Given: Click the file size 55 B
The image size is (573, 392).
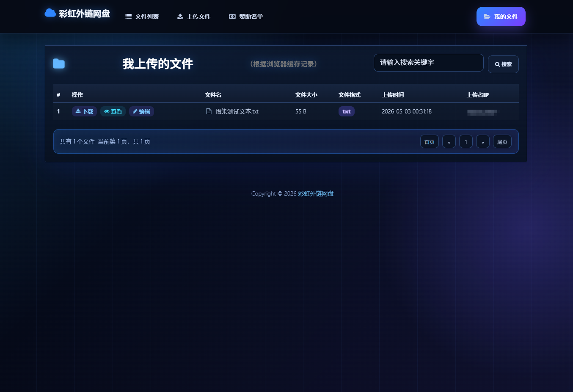Looking at the screenshot, I should point(301,111).
